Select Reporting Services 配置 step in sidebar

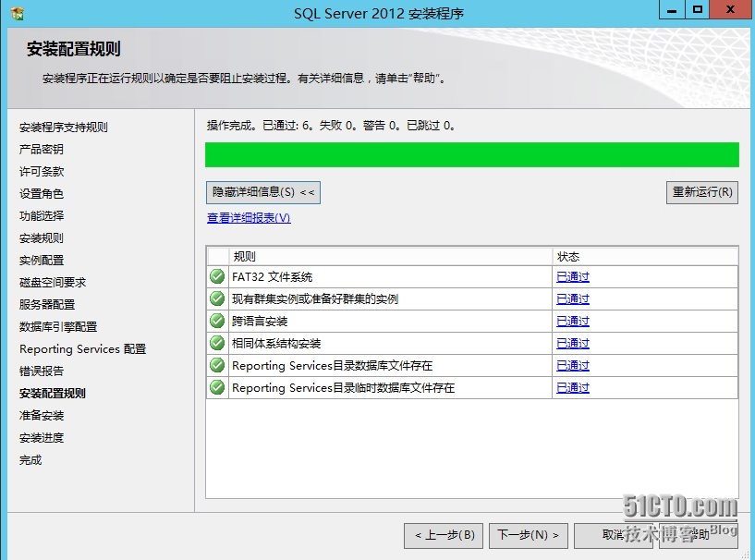tap(83, 348)
